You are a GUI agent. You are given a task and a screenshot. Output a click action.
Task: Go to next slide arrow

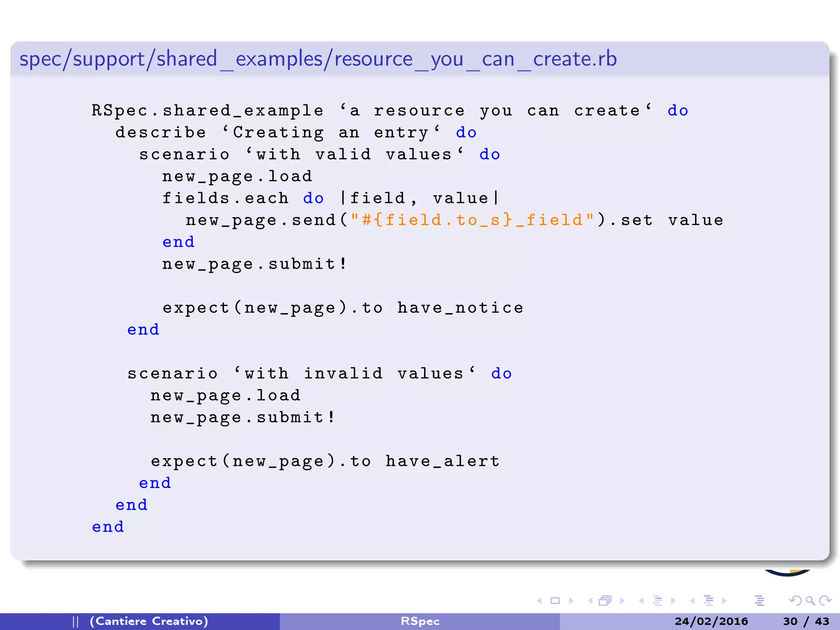(x=571, y=600)
